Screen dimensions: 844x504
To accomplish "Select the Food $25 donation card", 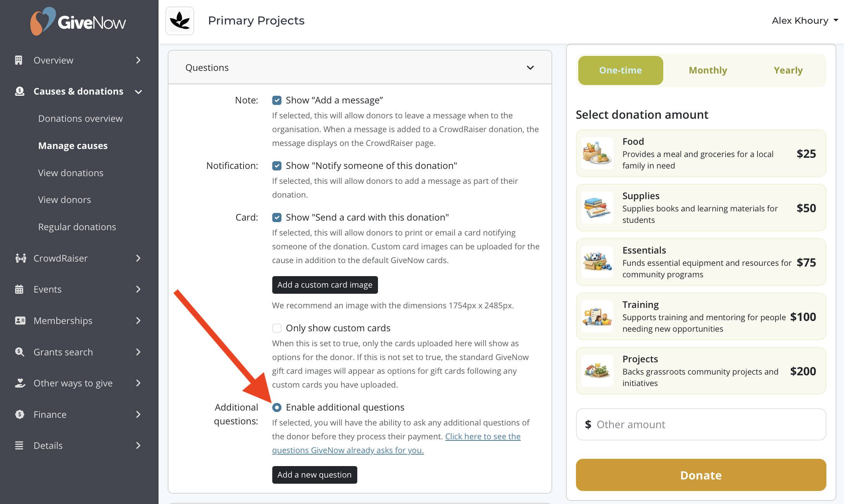I will click(x=701, y=153).
